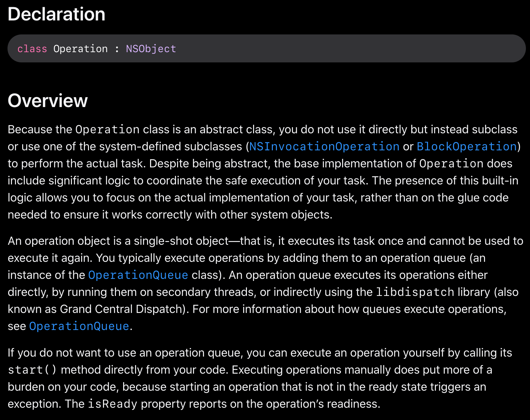530x420 pixels.
Task: Click the 'class' keyword in the declaration
Action: (x=32, y=49)
